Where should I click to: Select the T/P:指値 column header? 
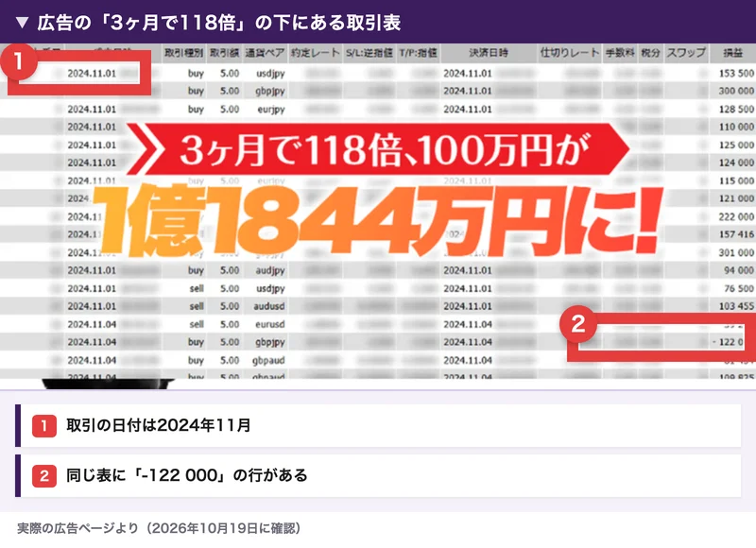pyautogui.click(x=418, y=53)
